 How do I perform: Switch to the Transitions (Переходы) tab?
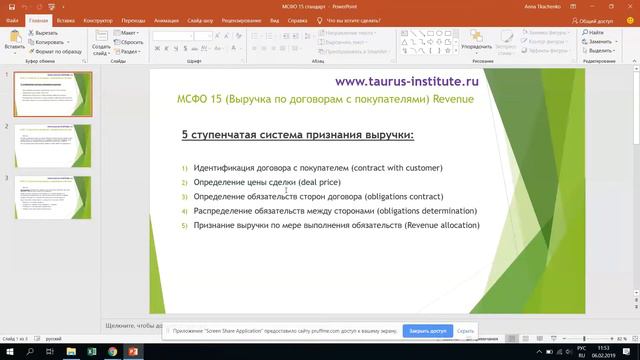[133, 20]
